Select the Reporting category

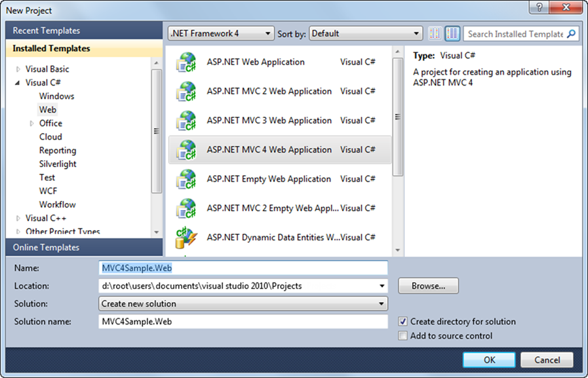(58, 151)
